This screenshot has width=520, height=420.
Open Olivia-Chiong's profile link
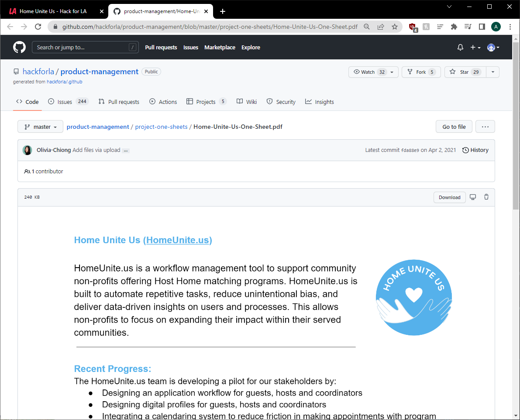(x=54, y=150)
